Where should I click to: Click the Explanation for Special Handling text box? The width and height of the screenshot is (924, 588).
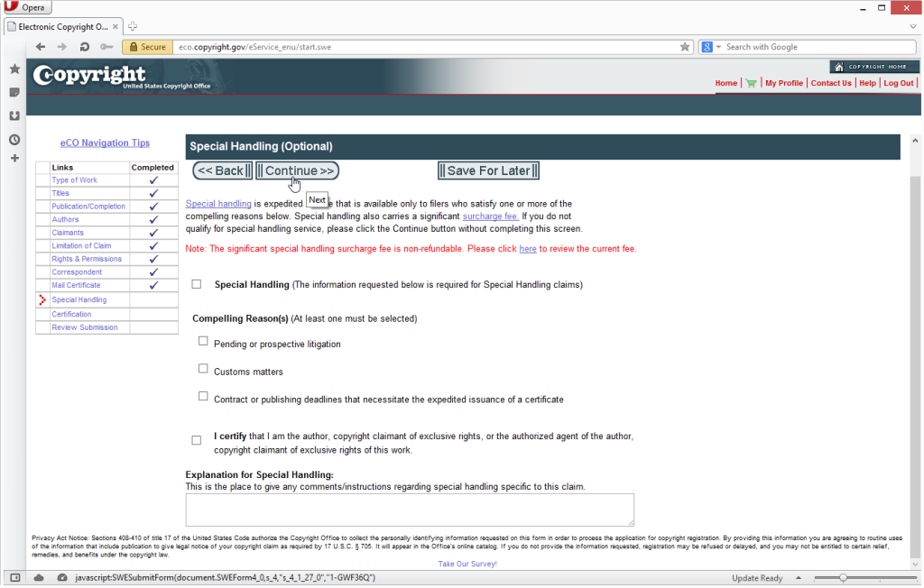410,510
